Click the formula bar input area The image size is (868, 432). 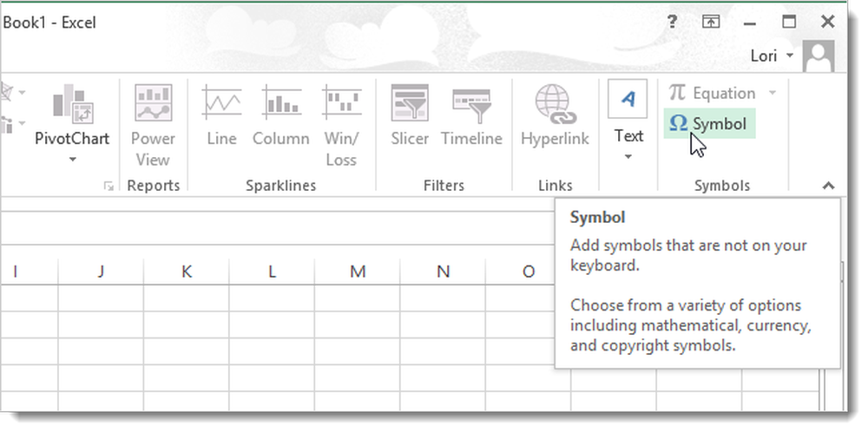point(277,228)
